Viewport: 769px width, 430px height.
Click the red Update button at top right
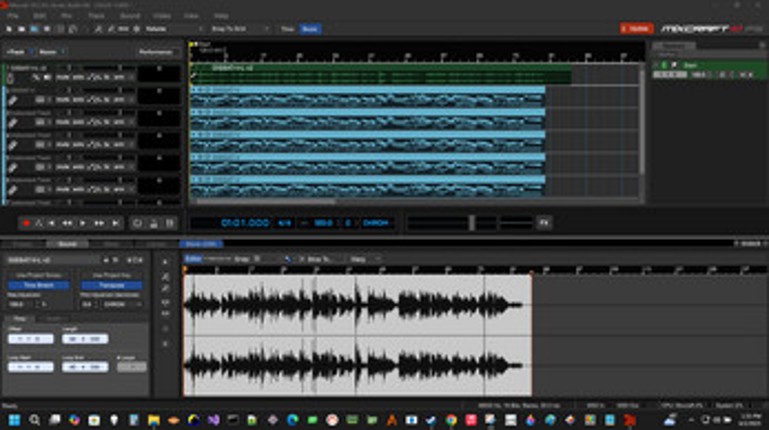[635, 28]
